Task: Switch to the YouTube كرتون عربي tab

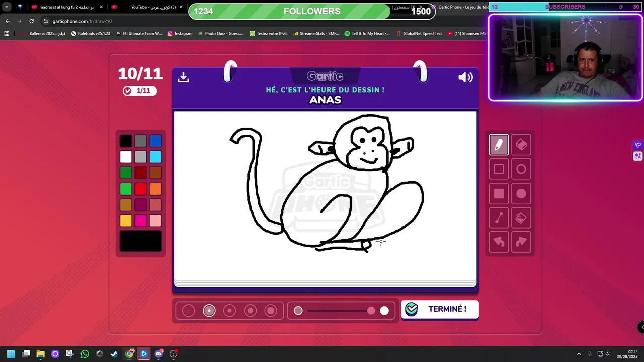Action: (x=147, y=7)
